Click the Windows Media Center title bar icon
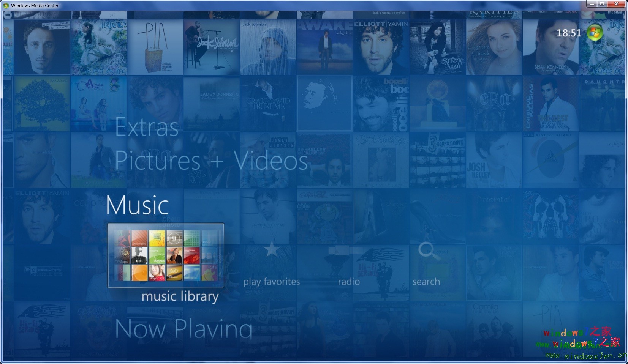Viewport: 628px width, 364px height. click(6, 5)
